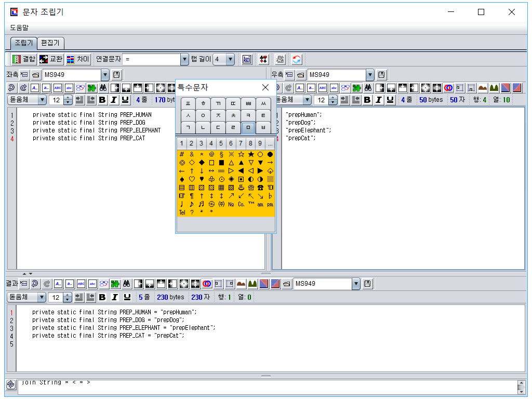Click left pane save (floppy) icon

pyautogui.click(x=116, y=75)
